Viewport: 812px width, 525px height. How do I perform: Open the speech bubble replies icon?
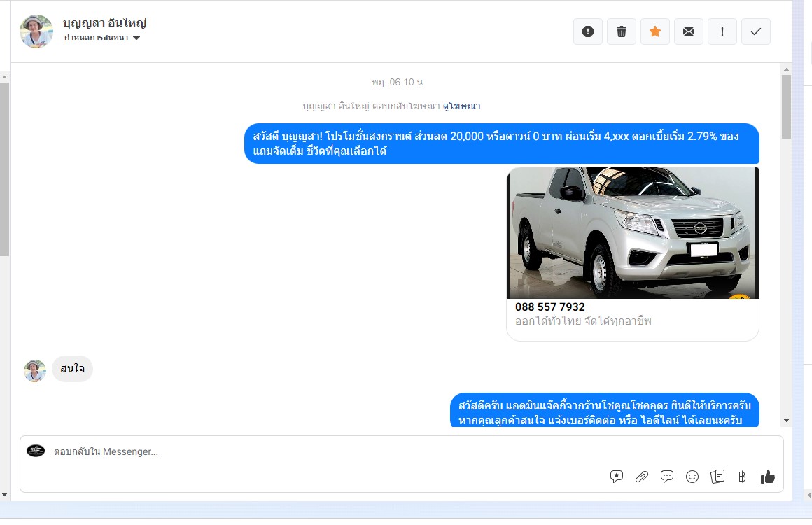point(667,476)
